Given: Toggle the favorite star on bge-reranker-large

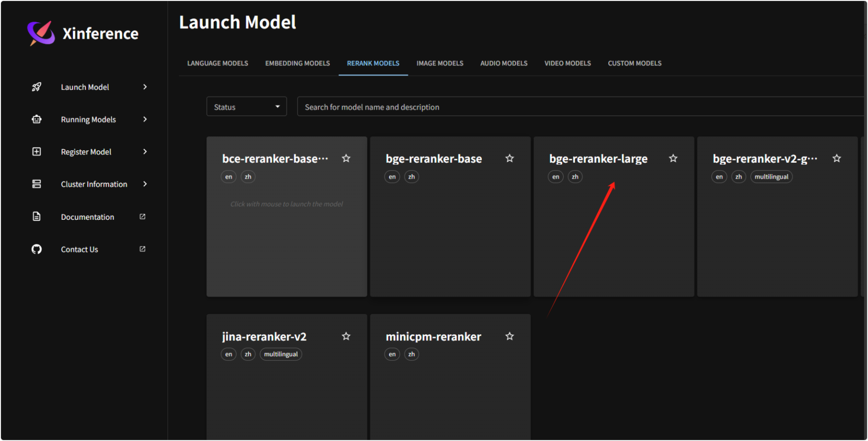Looking at the screenshot, I should tap(673, 158).
